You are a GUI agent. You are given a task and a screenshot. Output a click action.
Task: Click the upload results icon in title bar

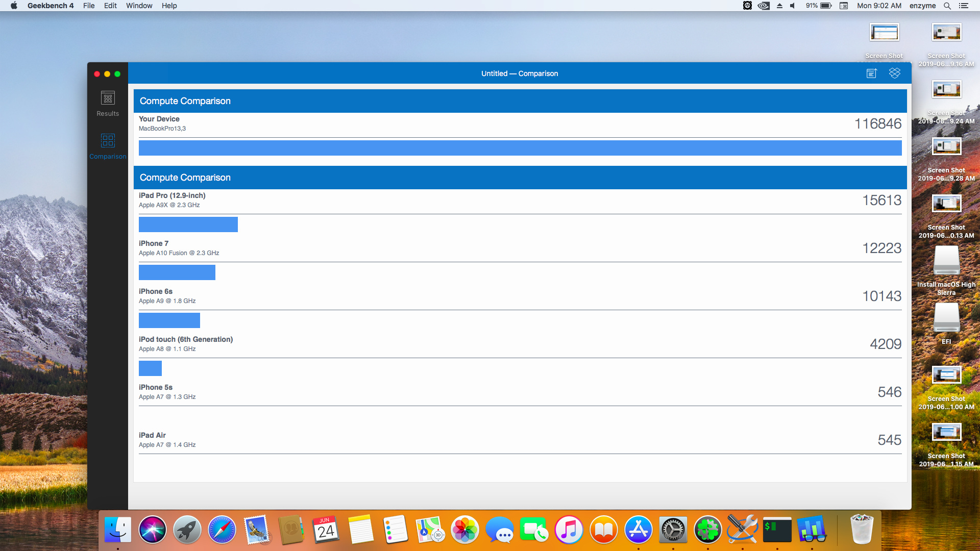(x=871, y=73)
